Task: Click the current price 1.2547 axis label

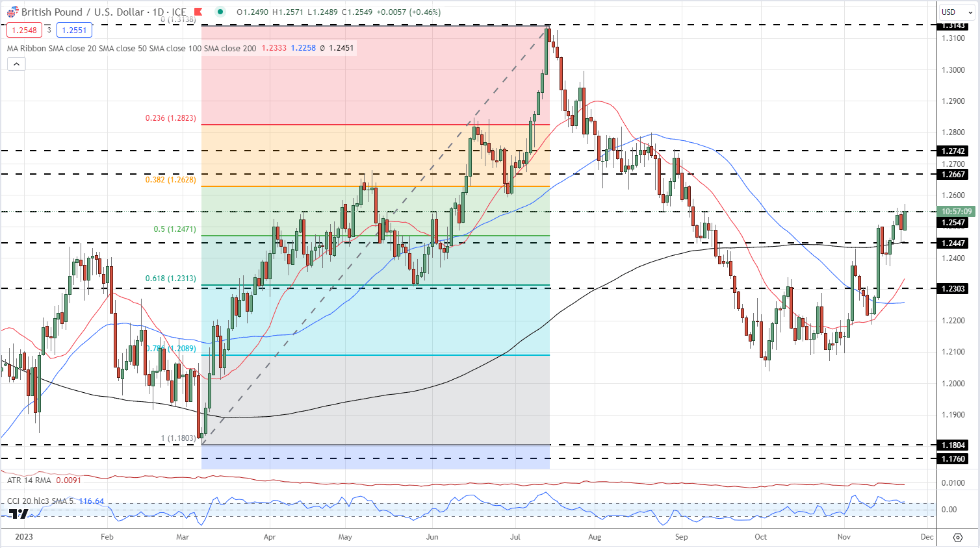Action: (x=953, y=222)
